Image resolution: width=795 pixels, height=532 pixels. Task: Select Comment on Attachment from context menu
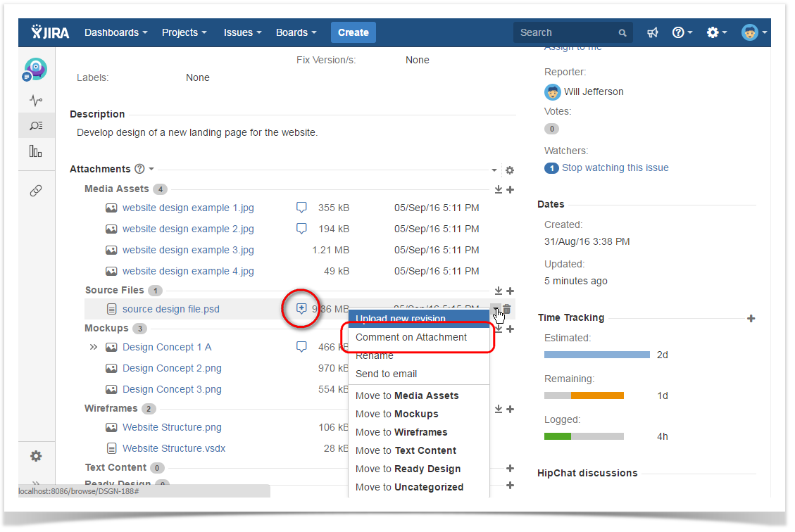coord(411,337)
